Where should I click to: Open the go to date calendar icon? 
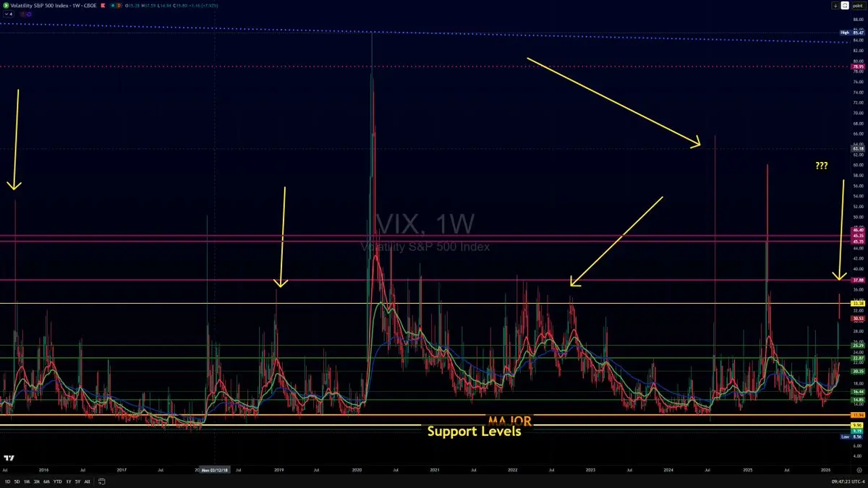point(102,481)
